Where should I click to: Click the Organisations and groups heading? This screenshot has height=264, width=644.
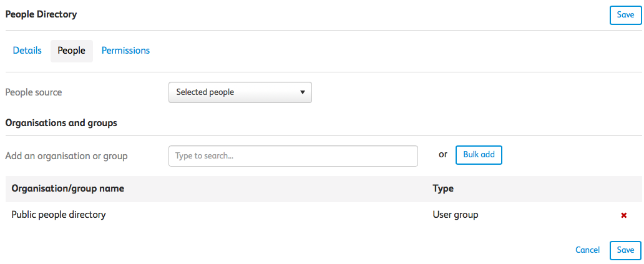[x=61, y=123]
